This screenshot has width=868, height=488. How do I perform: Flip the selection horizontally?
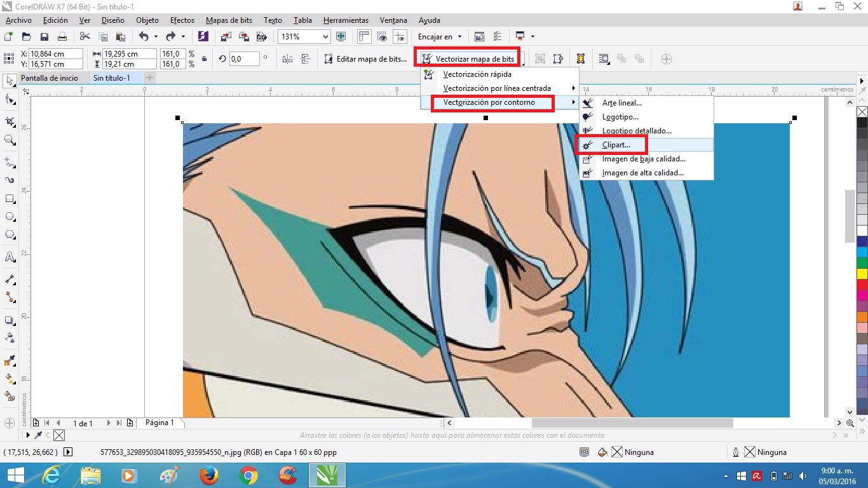[287, 58]
